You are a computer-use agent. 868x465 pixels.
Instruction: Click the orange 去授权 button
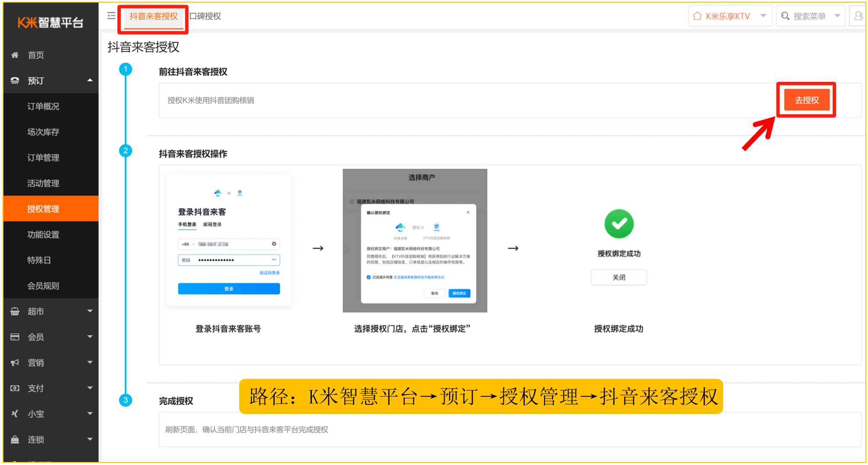807,100
